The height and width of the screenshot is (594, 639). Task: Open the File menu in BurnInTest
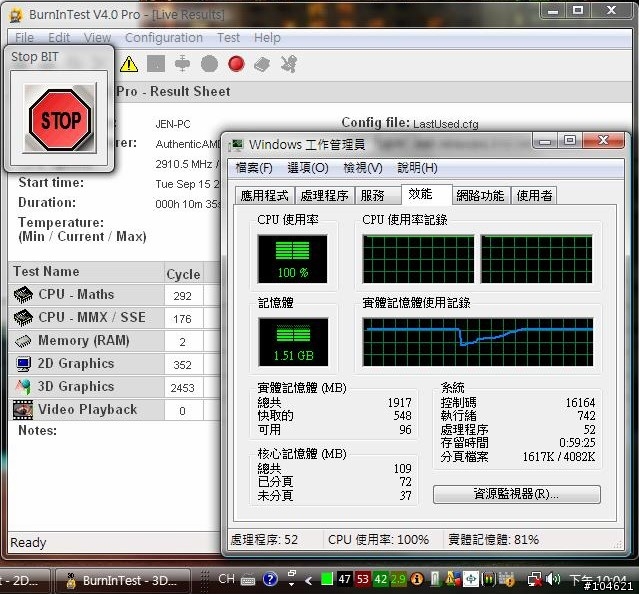[24, 37]
